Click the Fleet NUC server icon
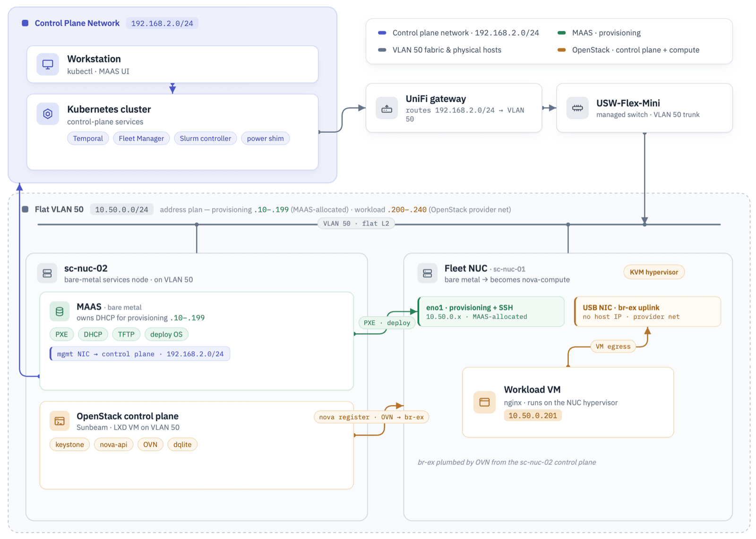The height and width of the screenshot is (539, 756). [428, 273]
